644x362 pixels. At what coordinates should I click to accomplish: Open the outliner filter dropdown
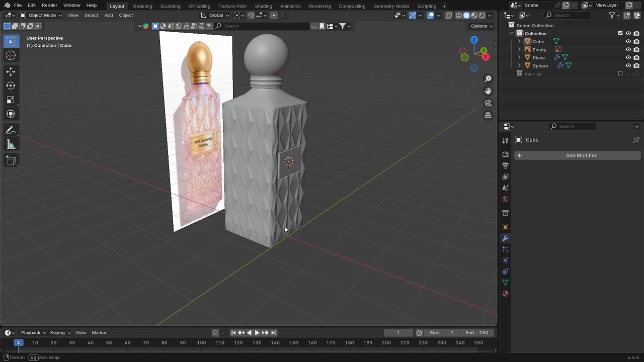(614, 16)
